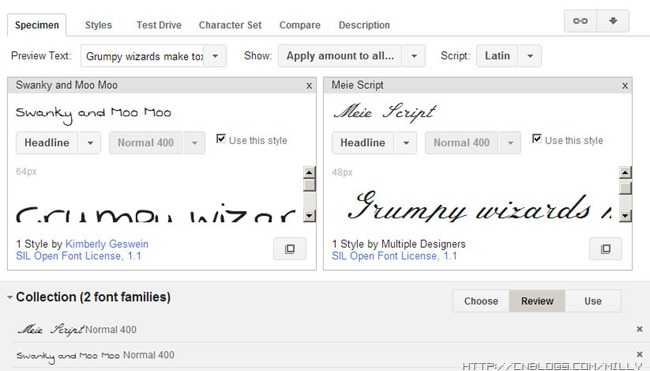Open pop-out view for Meie Script
This screenshot has height=371, width=650.
[606, 249]
